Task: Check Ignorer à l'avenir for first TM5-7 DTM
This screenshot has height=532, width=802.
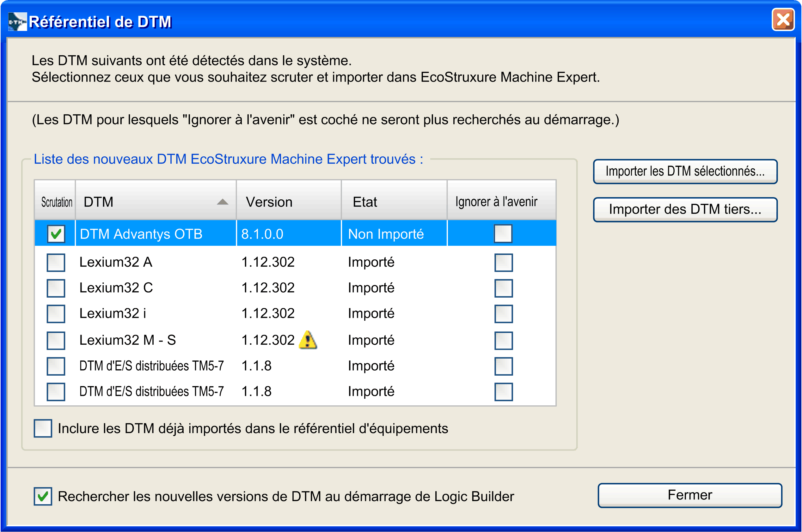Action: click(x=503, y=366)
